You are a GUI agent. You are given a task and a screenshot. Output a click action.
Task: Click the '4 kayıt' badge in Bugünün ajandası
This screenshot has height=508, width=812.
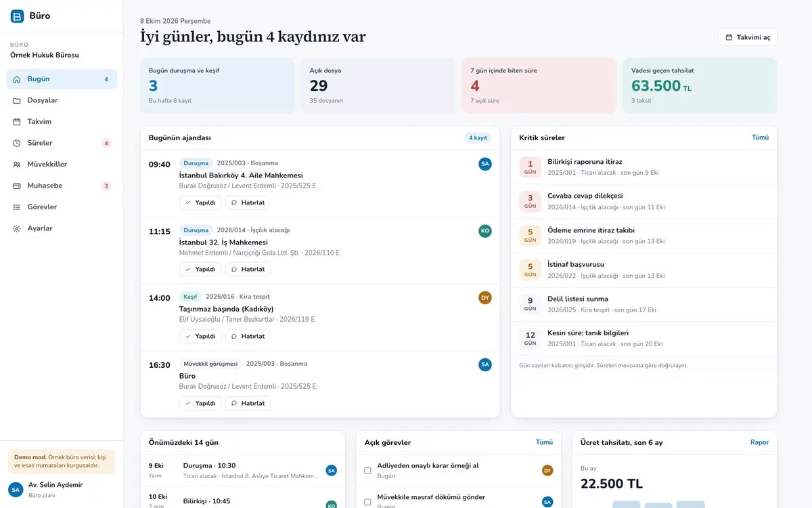point(478,137)
